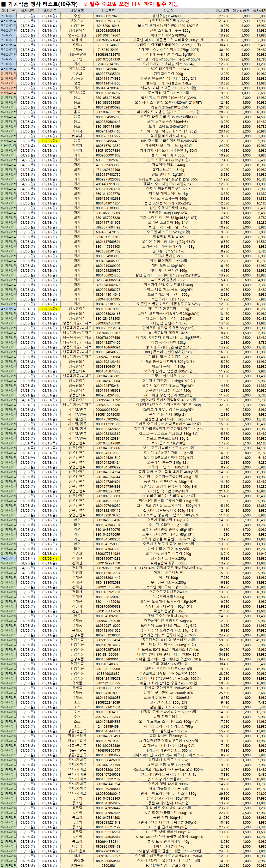The height and width of the screenshot is (868, 266).
Task: Click product name 돈시몬 레몬에이드 1.5L*4입
Action: [168, 69]
